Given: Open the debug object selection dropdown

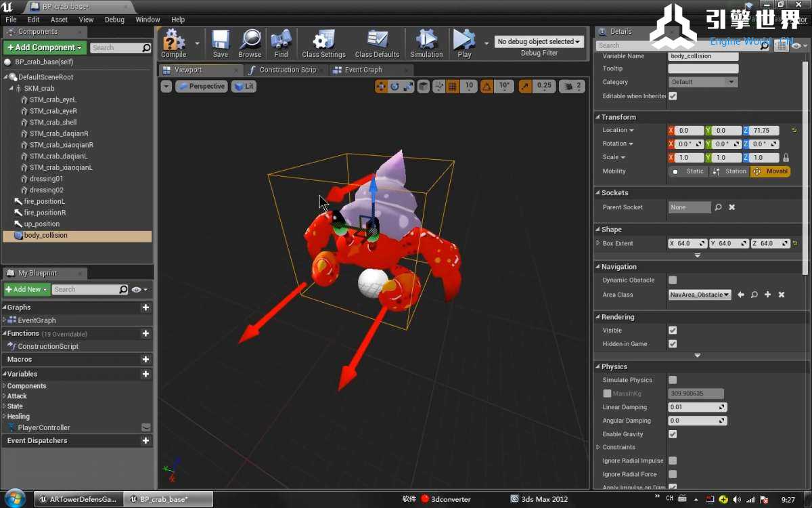Looking at the screenshot, I should point(539,41).
